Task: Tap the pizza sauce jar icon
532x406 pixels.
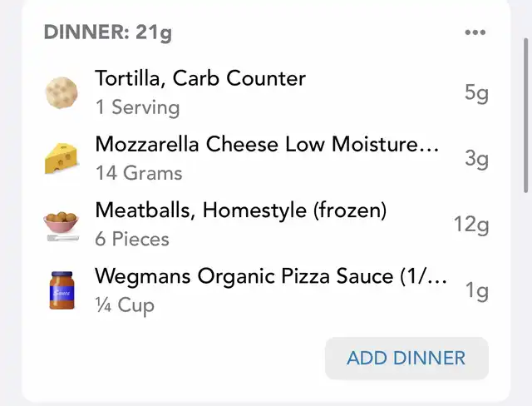Action: click(x=62, y=290)
